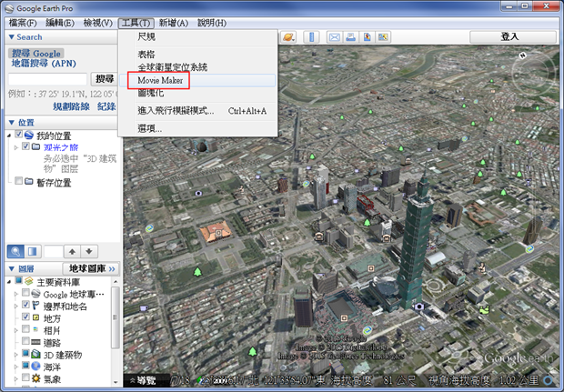Click the move down arrow button
The image size is (564, 392).
(x=89, y=251)
